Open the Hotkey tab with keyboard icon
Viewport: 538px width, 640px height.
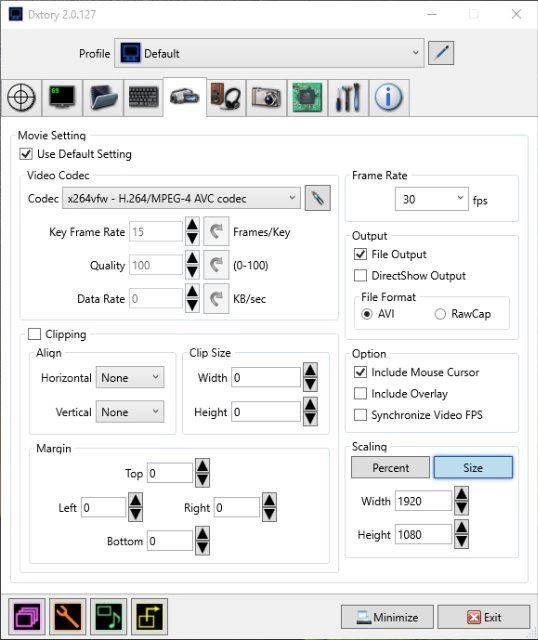click(144, 98)
